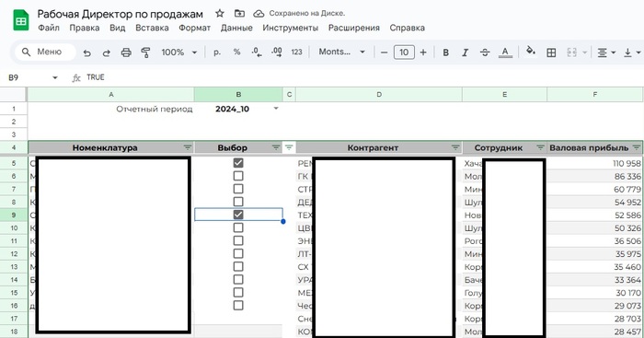The width and height of the screenshot is (644, 338).
Task: Open Номенклатура column filter
Action: [x=188, y=147]
